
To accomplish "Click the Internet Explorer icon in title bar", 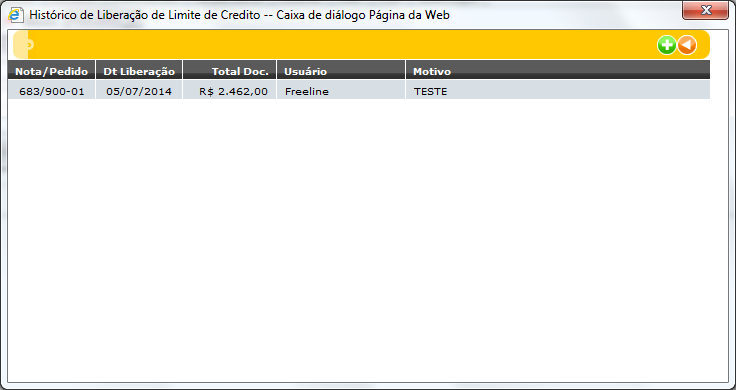I will click(16, 15).
